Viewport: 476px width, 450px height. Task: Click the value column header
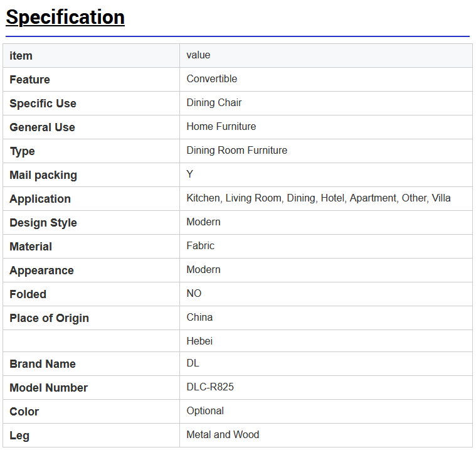(198, 55)
